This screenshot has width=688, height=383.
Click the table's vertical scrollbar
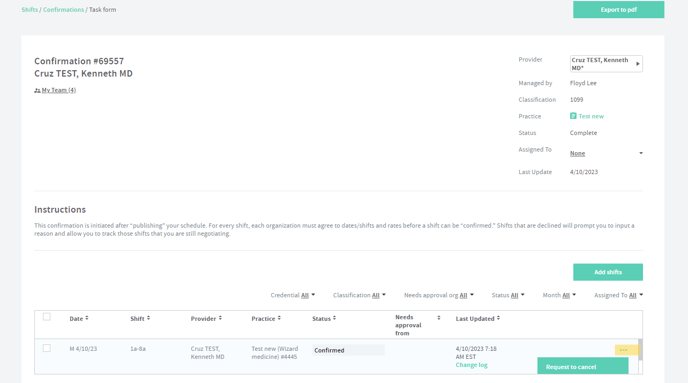point(640,350)
